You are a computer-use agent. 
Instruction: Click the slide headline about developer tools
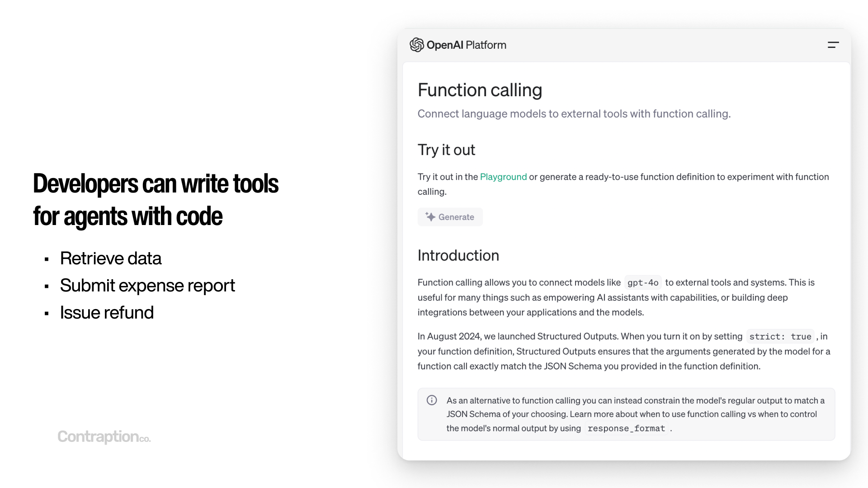[156, 199]
